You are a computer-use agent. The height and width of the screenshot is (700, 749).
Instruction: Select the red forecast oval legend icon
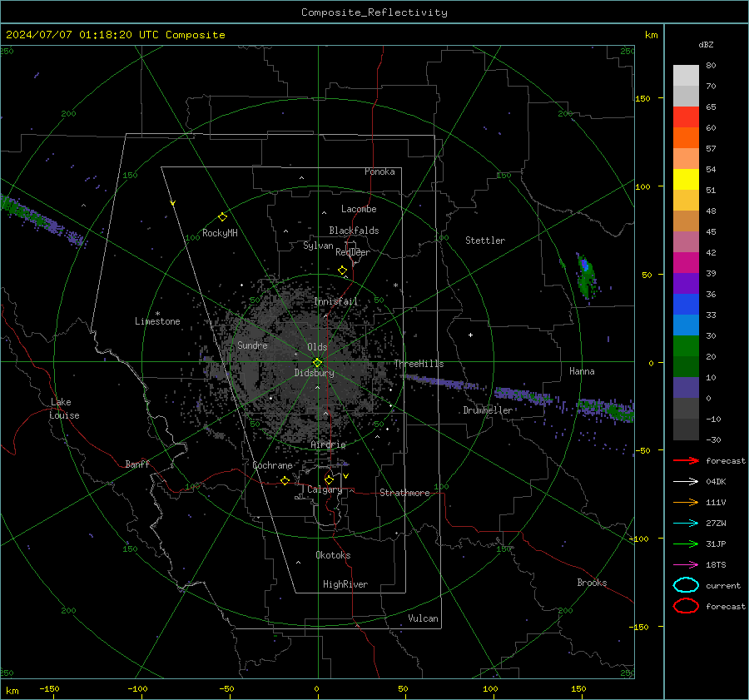coord(686,606)
